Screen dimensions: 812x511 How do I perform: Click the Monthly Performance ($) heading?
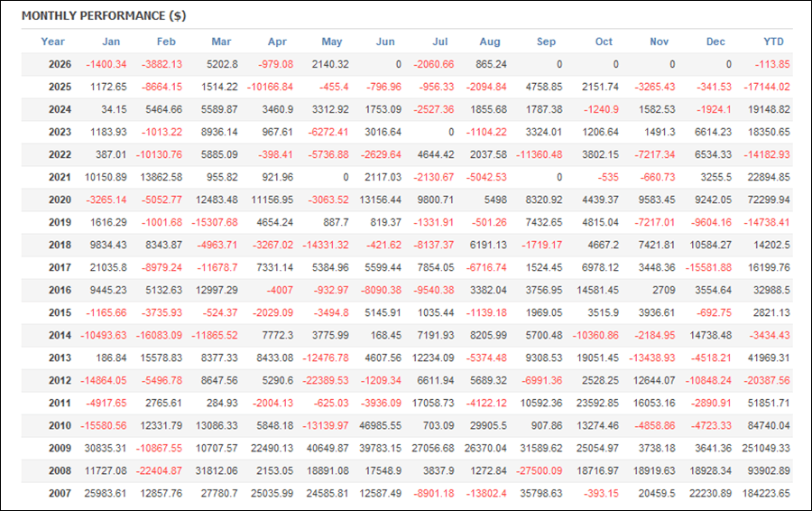(x=104, y=15)
